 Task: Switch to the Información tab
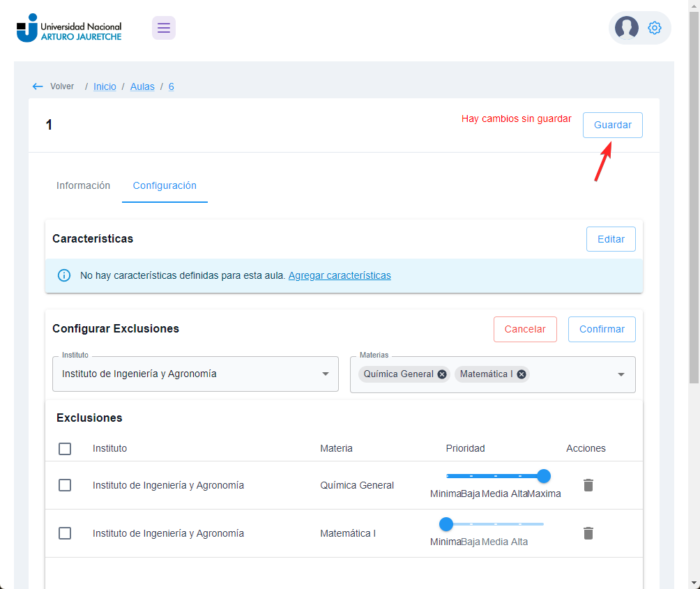pos(83,185)
